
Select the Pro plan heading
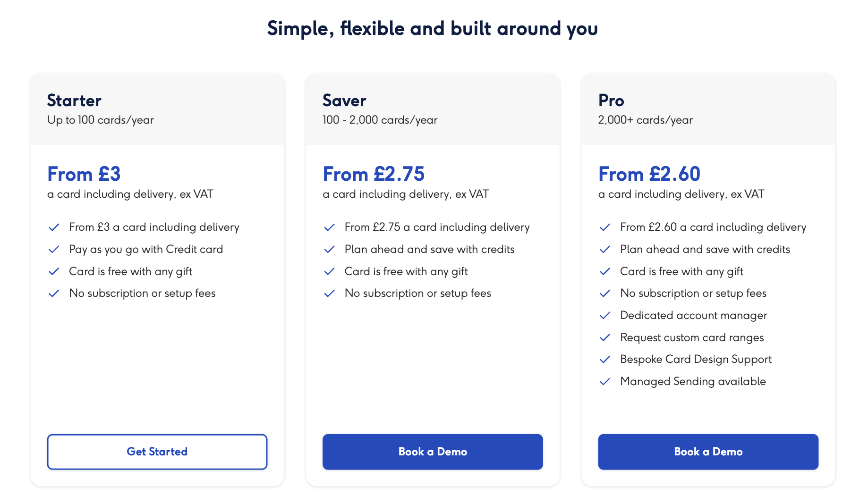point(611,101)
